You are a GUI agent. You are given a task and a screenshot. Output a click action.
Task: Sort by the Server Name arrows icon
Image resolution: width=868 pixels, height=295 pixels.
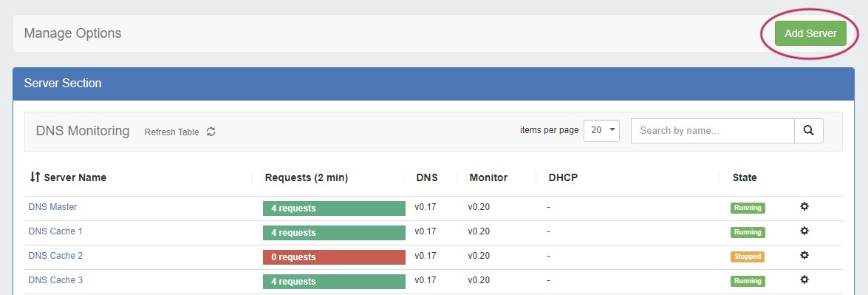tap(35, 177)
